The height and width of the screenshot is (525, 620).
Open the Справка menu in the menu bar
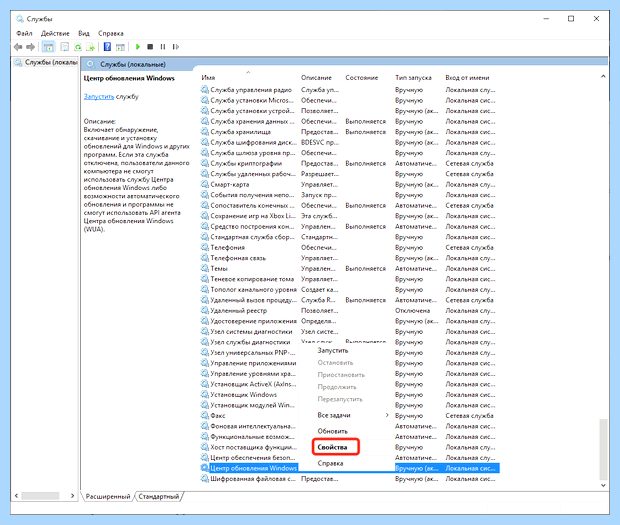[x=111, y=33]
